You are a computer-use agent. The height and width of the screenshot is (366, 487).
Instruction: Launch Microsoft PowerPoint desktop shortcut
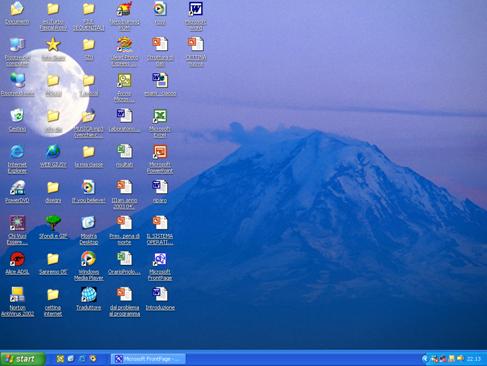pyautogui.click(x=160, y=152)
